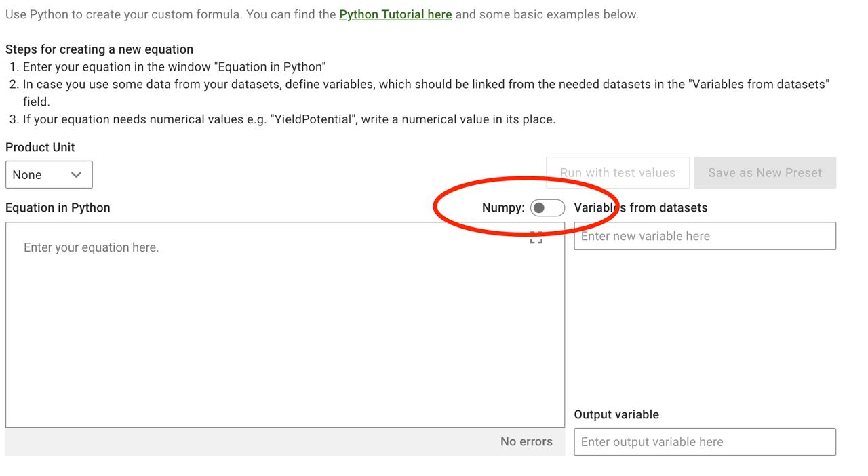Click the Enter output variable here field

pyautogui.click(x=705, y=442)
